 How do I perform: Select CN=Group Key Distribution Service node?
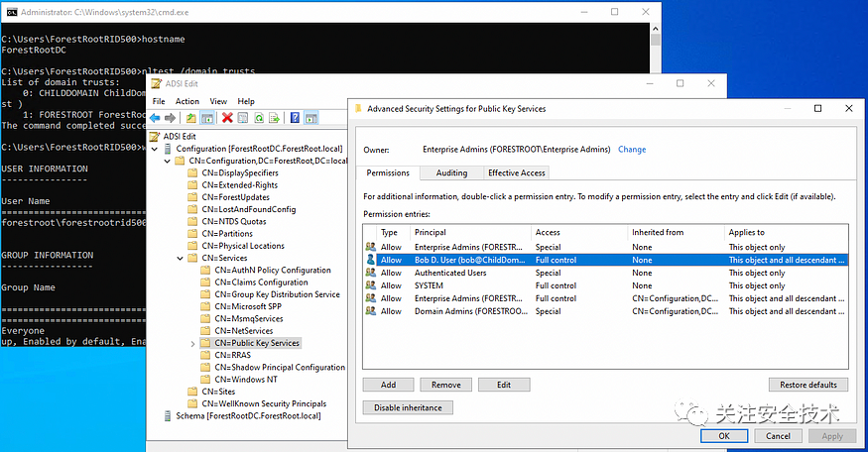[277, 294]
